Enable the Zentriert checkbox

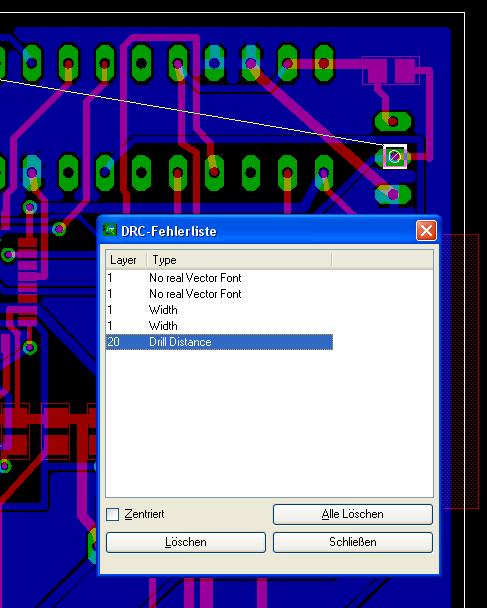click(x=112, y=515)
